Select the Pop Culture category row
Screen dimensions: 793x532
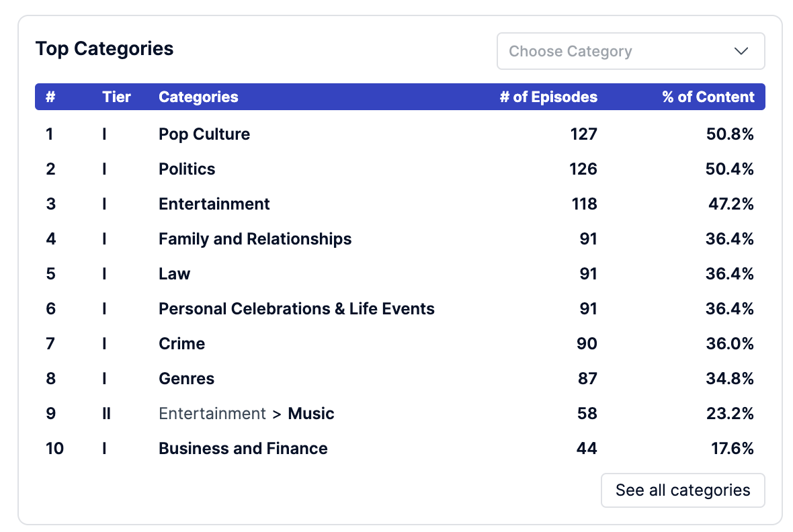point(400,134)
